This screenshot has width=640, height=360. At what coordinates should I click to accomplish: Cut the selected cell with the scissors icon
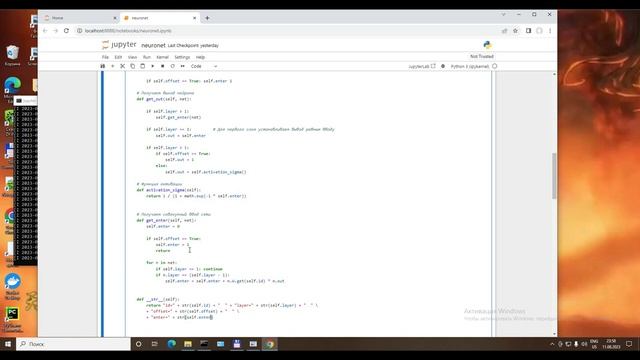tap(122, 66)
